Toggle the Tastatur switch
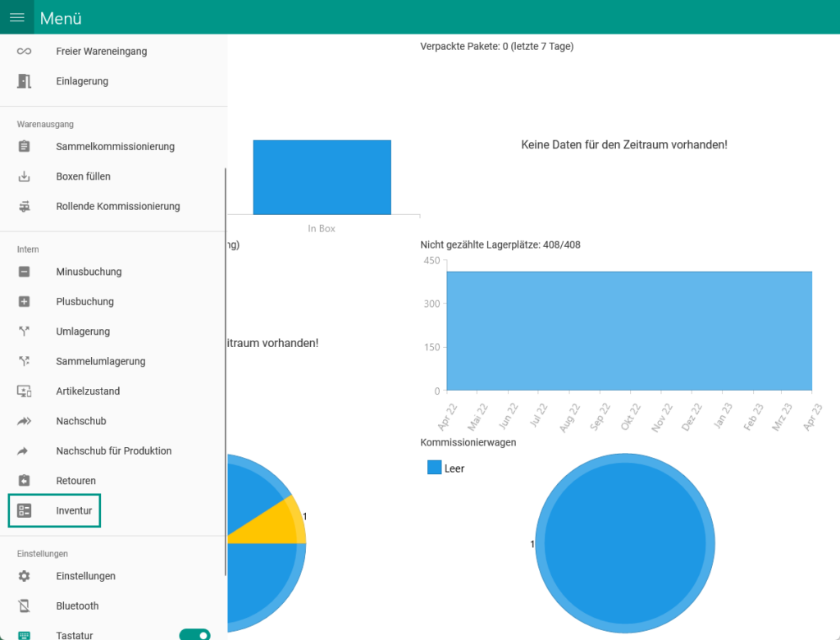 coord(195,635)
